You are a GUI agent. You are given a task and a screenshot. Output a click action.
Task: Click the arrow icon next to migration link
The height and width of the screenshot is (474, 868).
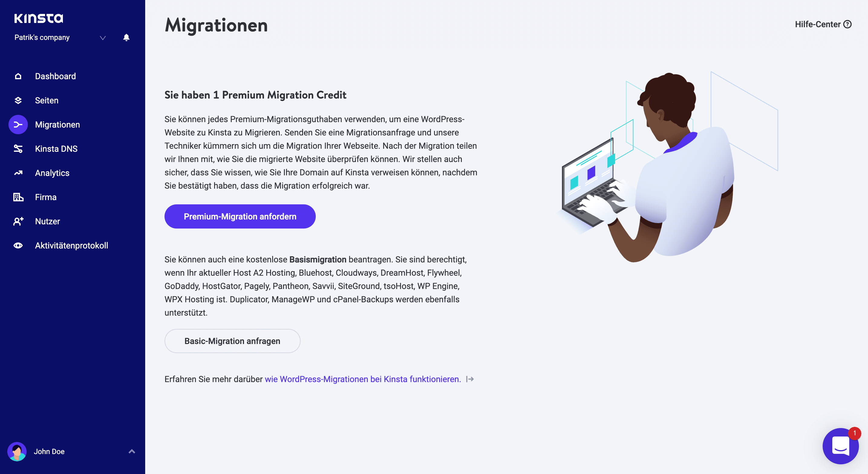tap(469, 379)
